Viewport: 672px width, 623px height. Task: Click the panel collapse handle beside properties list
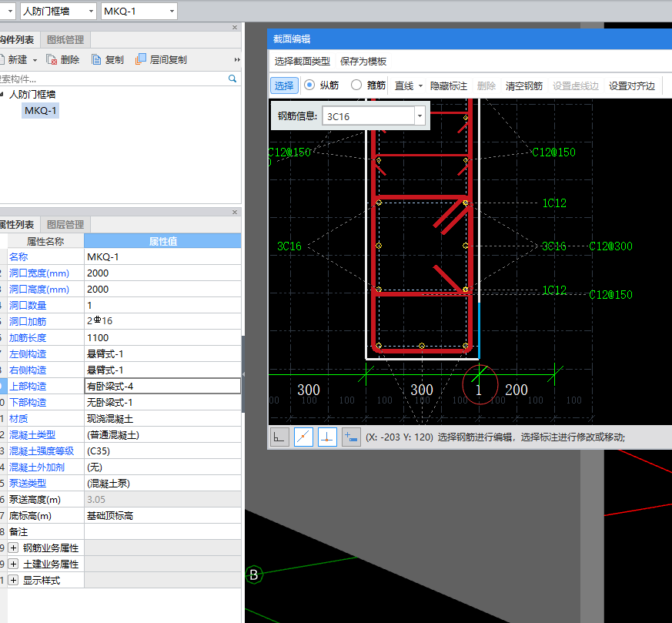click(x=243, y=374)
